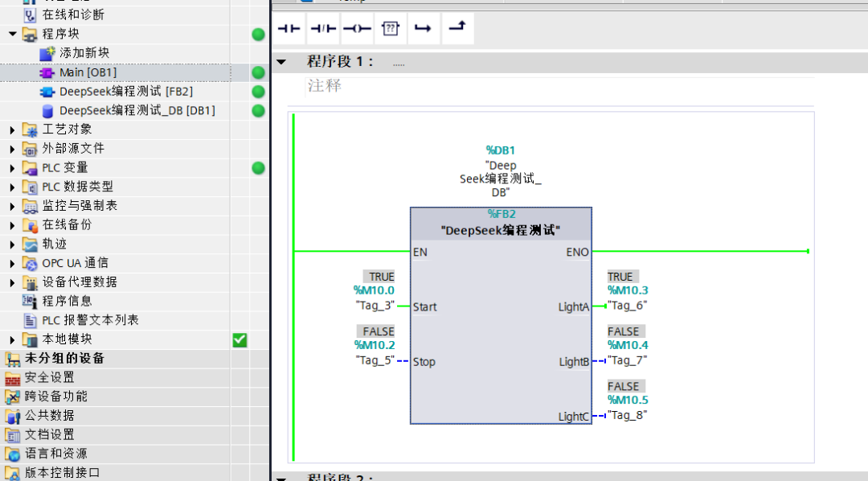Click the "Tag_6" LightA output operand
868x481 pixels.
[627, 306]
